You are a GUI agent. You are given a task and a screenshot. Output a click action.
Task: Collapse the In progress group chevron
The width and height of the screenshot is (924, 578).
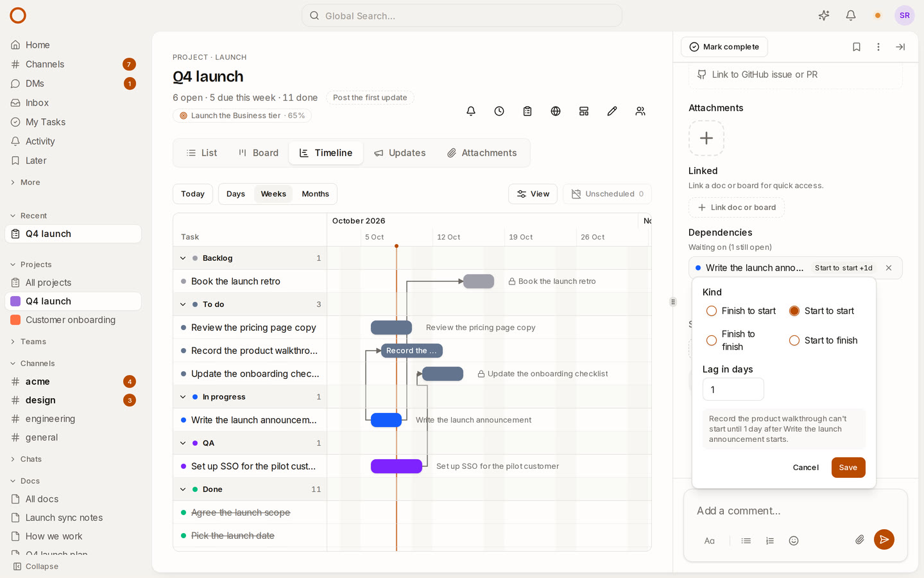(183, 397)
